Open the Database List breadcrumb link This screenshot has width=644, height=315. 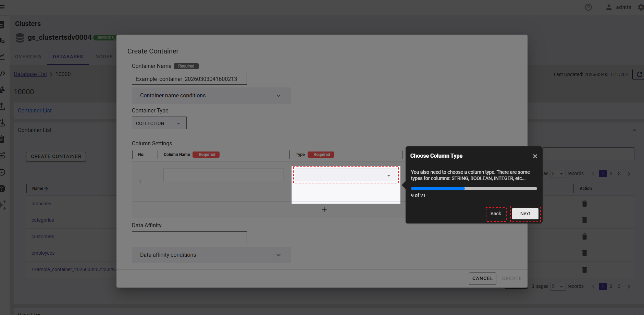tap(30, 74)
